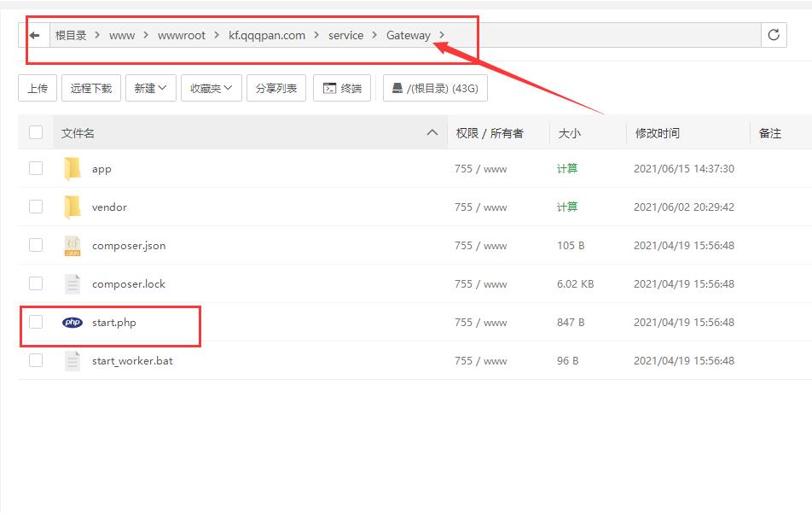The image size is (812, 513).
Task: Toggle the select-all checkbox in header
Action: point(36,132)
